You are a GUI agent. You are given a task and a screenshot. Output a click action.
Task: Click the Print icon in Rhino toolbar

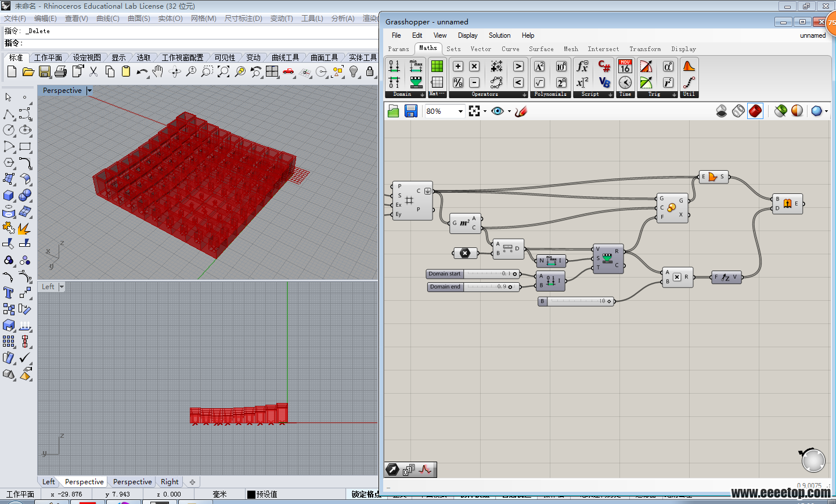click(61, 72)
